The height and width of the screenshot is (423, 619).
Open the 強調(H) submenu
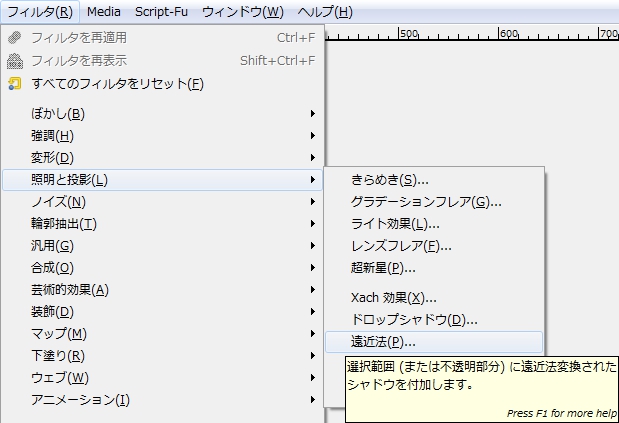(x=162, y=136)
